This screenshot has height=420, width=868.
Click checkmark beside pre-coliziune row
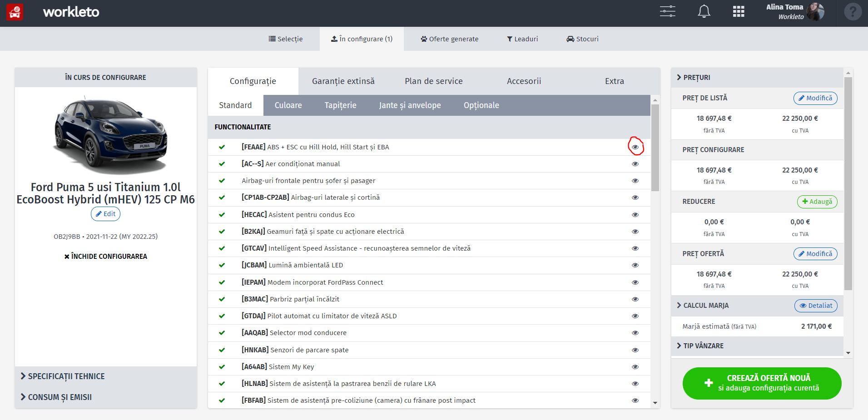(x=222, y=400)
